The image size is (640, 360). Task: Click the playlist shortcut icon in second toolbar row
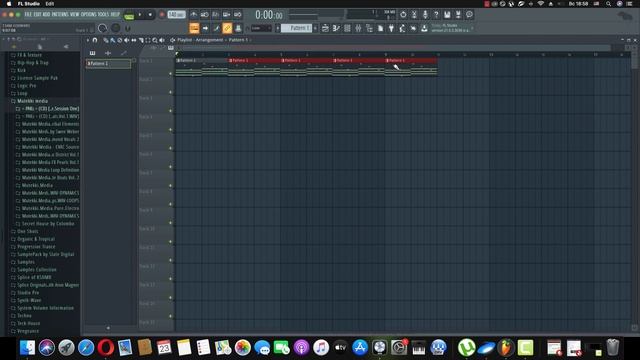[325, 28]
